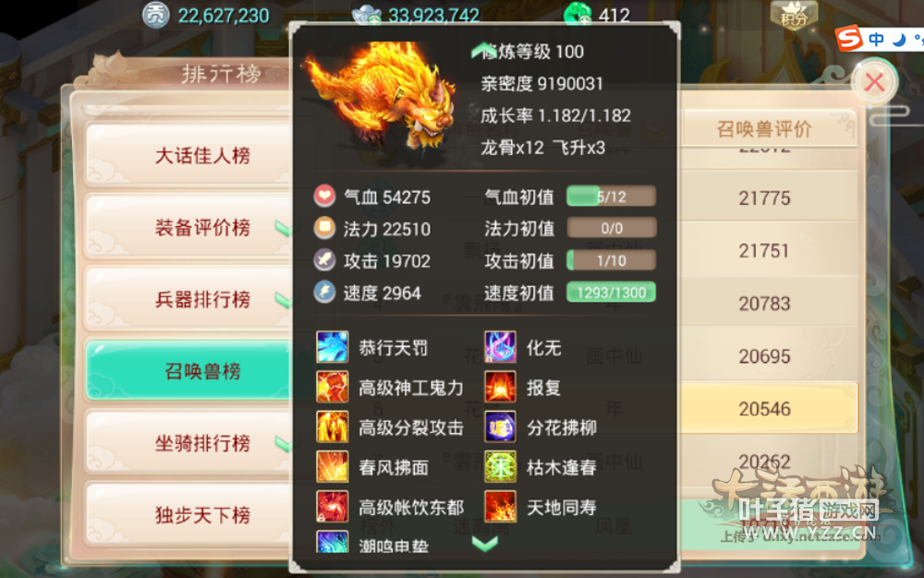
Task: Tap the 化无 skill icon
Action: 500,346
